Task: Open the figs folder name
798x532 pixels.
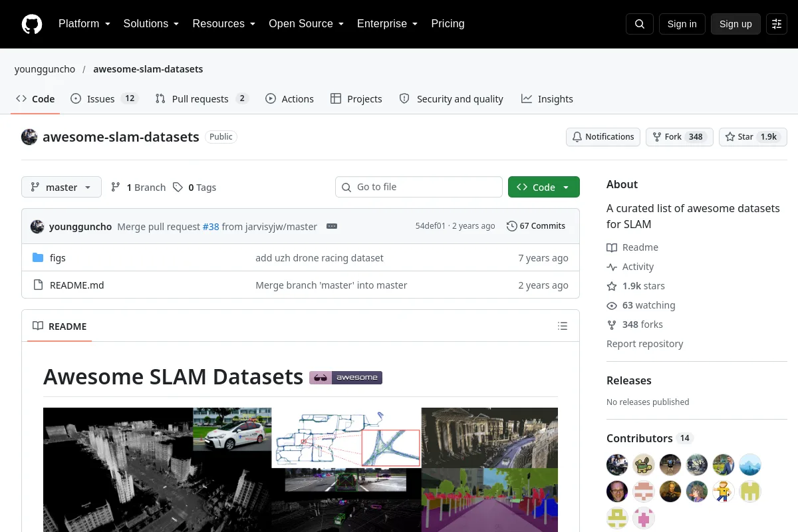Action: (58, 258)
